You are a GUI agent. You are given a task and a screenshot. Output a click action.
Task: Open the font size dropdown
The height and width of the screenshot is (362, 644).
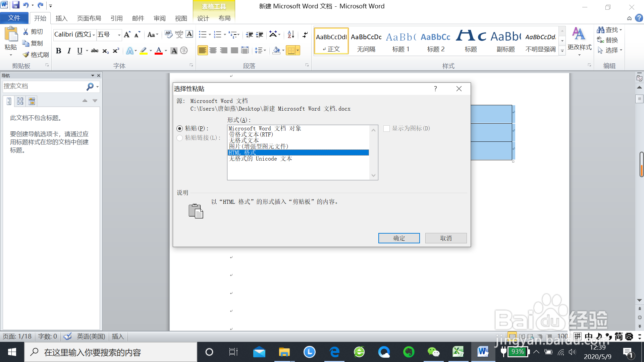pyautogui.click(x=119, y=35)
